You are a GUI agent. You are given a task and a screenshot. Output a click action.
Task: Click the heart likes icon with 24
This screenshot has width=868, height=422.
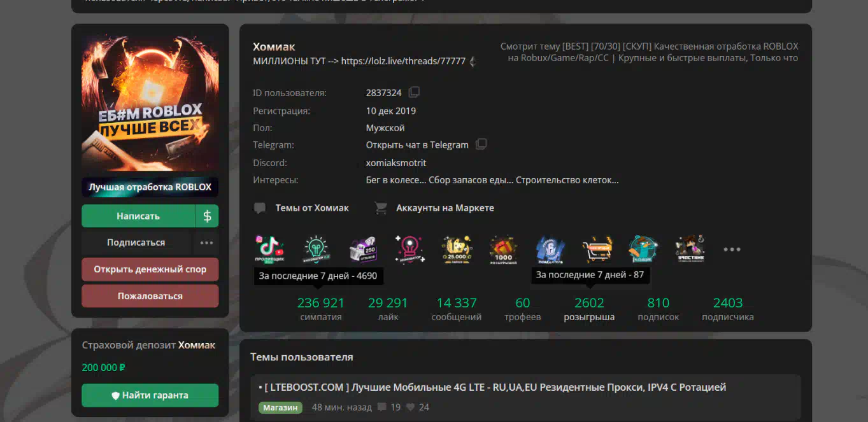(410, 407)
